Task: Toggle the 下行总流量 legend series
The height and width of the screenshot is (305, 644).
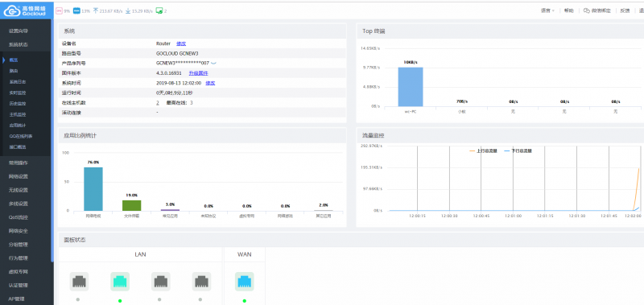Action: 518,151
